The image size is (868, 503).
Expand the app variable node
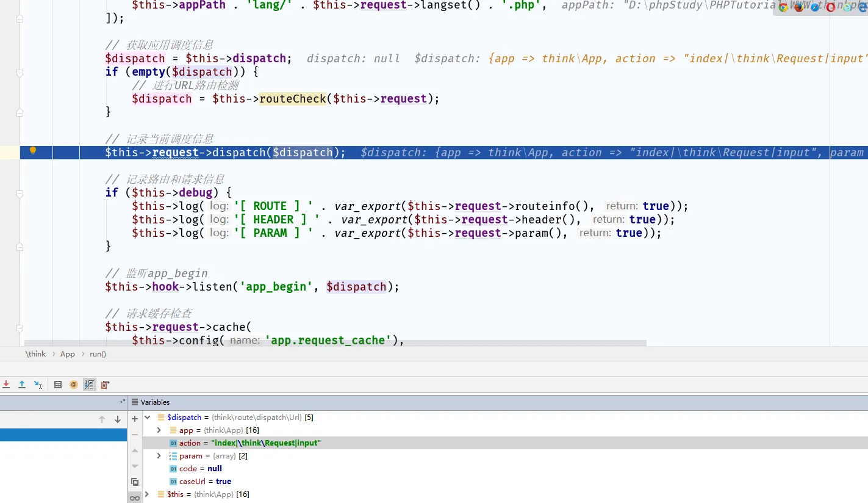159,430
